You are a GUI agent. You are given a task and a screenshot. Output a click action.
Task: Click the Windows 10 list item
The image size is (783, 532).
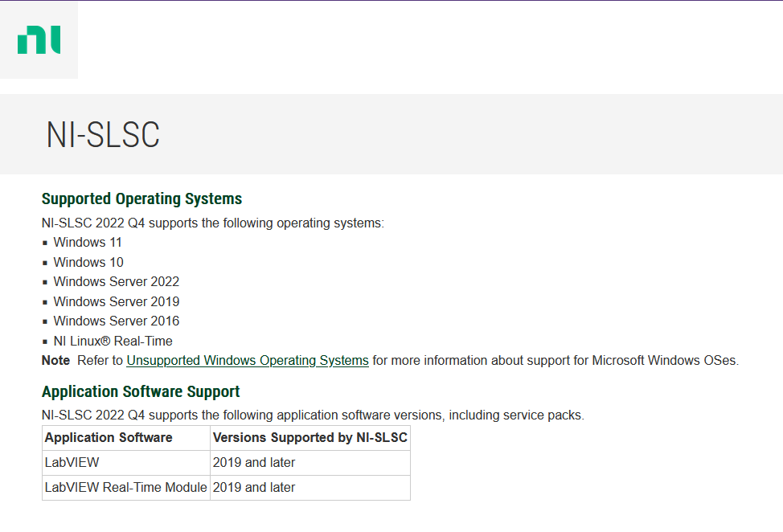[88, 262]
